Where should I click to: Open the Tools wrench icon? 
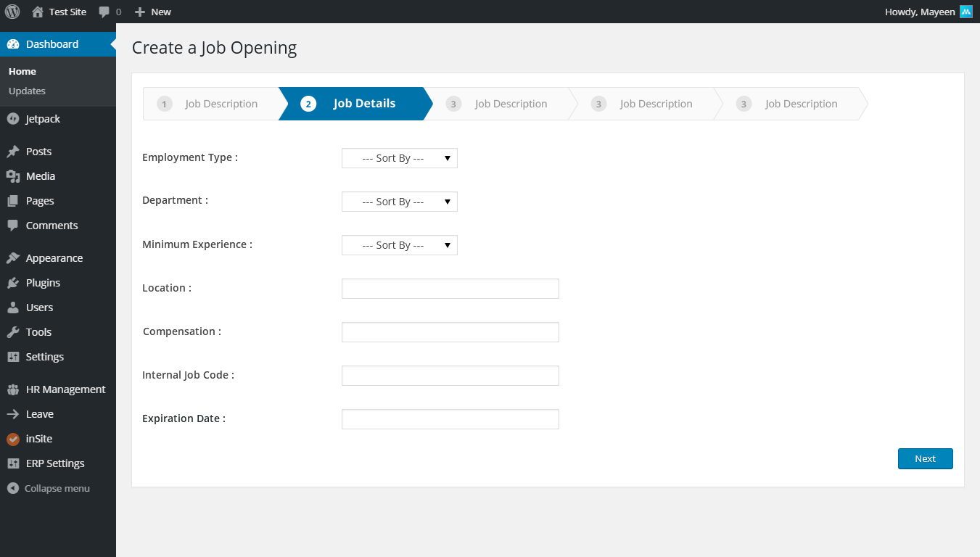point(12,331)
